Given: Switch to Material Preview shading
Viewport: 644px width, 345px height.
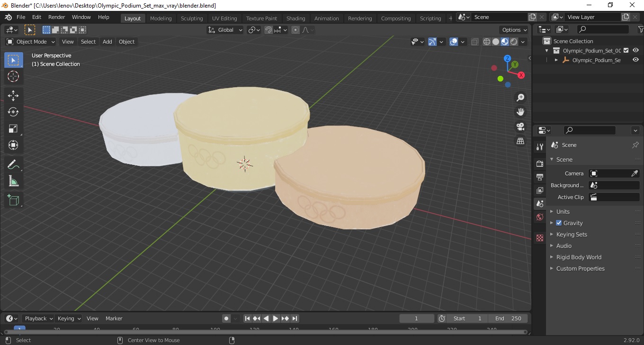Looking at the screenshot, I should pos(505,42).
